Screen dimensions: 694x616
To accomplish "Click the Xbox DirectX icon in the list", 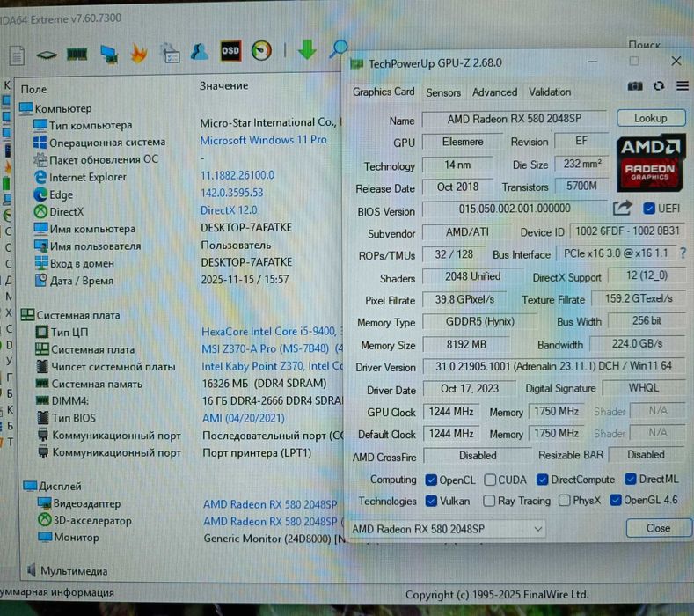I will (x=40, y=211).
